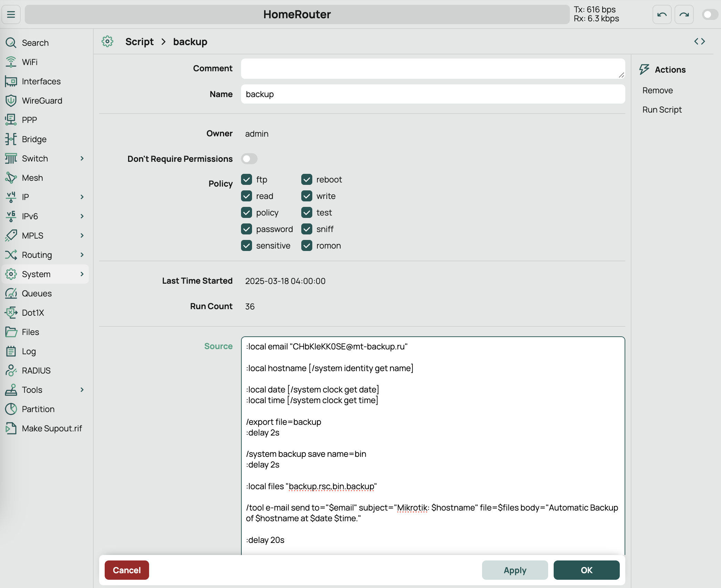This screenshot has width=721, height=588.
Task: Open the Files folder icon
Action: point(11,332)
